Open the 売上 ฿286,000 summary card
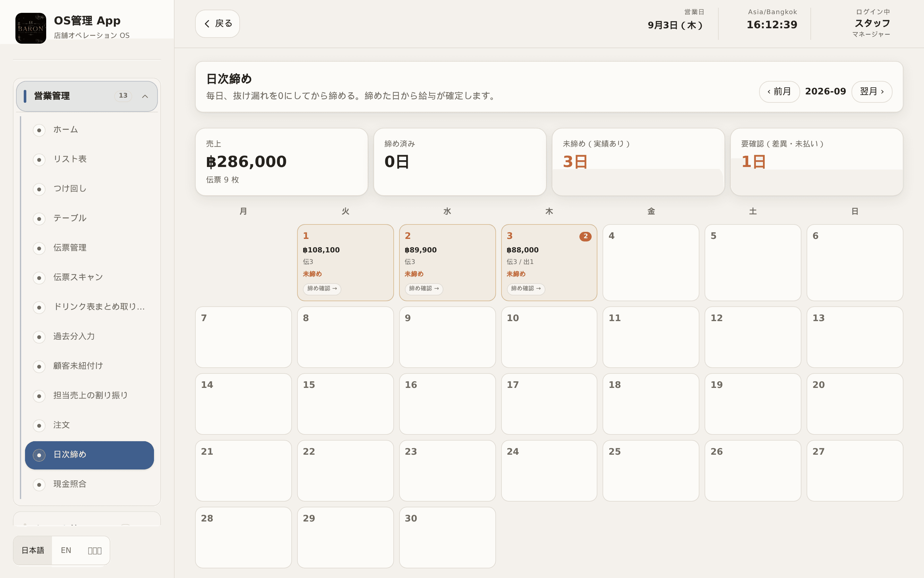This screenshot has height=578, width=924. pos(282,162)
